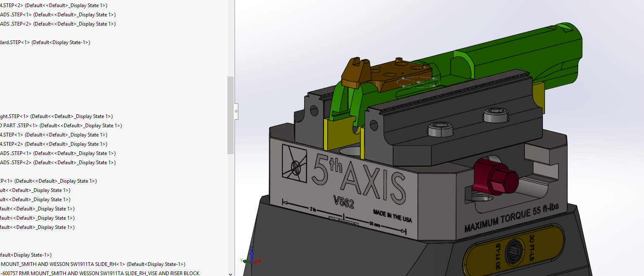Collapse the feature tree using the splitter handle
Screen dimensions: 644x276
[x=236, y=111]
